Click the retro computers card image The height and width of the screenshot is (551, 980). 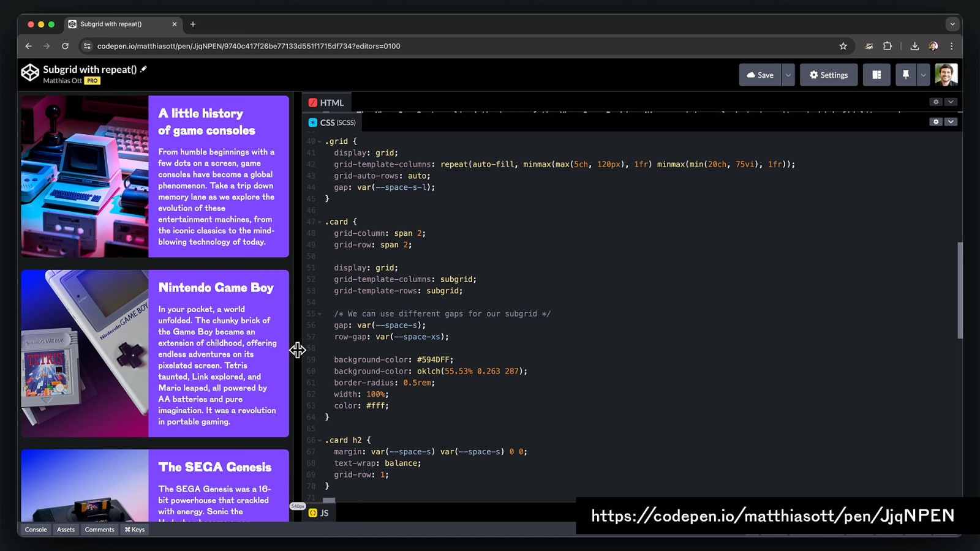(85, 176)
